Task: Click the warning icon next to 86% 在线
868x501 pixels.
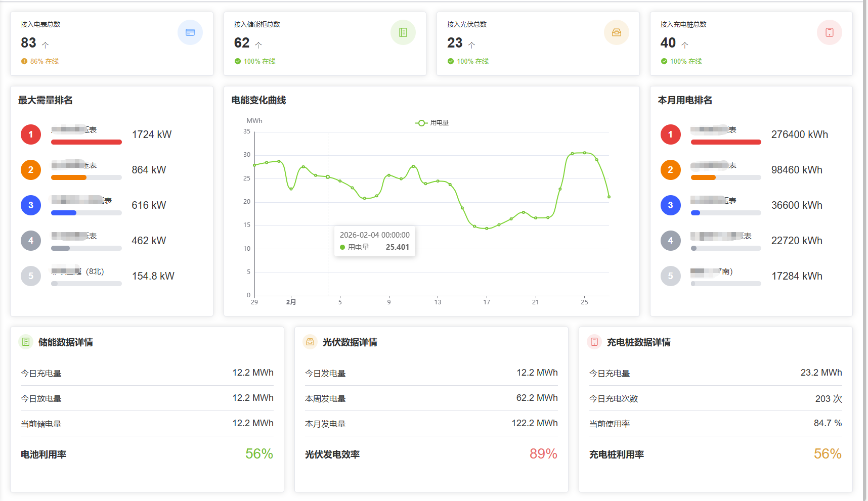Action: click(24, 61)
